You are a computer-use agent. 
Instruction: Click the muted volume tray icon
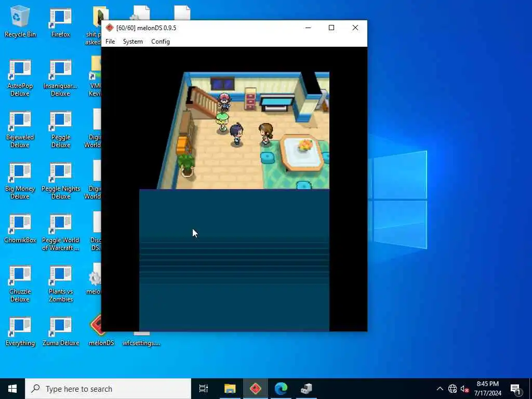(464, 389)
